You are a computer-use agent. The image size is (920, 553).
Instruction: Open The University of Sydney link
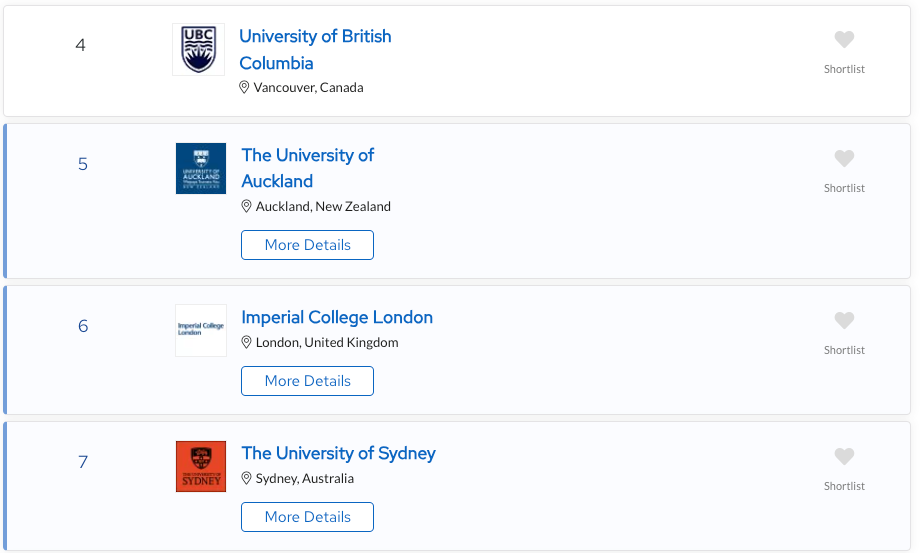pyautogui.click(x=339, y=453)
